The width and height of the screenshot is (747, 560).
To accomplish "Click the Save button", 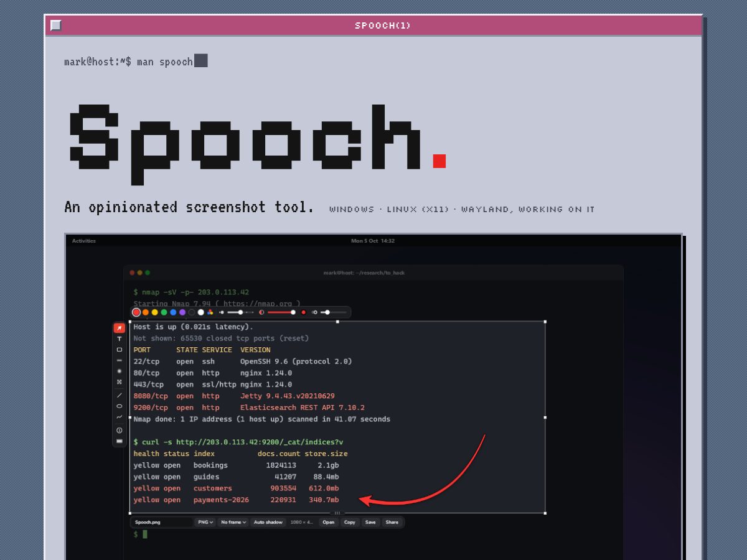I will tap(370, 522).
